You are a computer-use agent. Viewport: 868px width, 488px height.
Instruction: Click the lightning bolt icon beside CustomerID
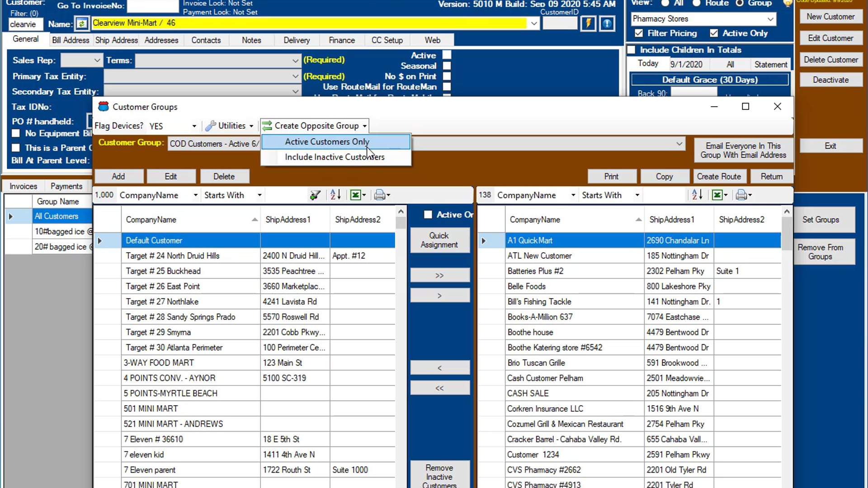tap(588, 23)
